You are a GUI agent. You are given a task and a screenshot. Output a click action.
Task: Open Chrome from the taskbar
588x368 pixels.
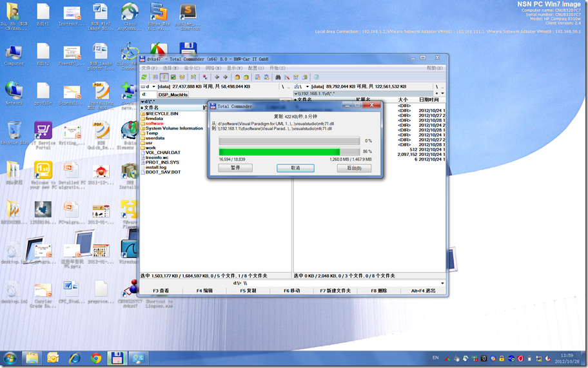(96, 358)
